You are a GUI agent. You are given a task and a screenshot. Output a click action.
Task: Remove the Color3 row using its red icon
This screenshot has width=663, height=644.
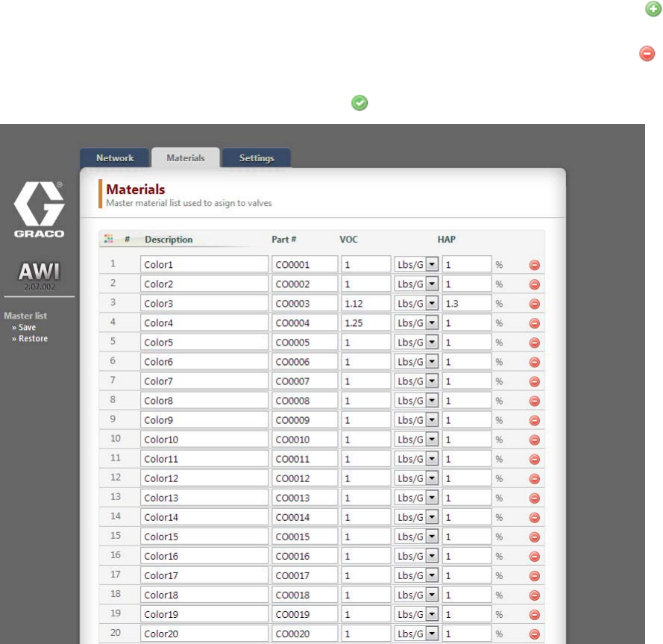(x=535, y=304)
